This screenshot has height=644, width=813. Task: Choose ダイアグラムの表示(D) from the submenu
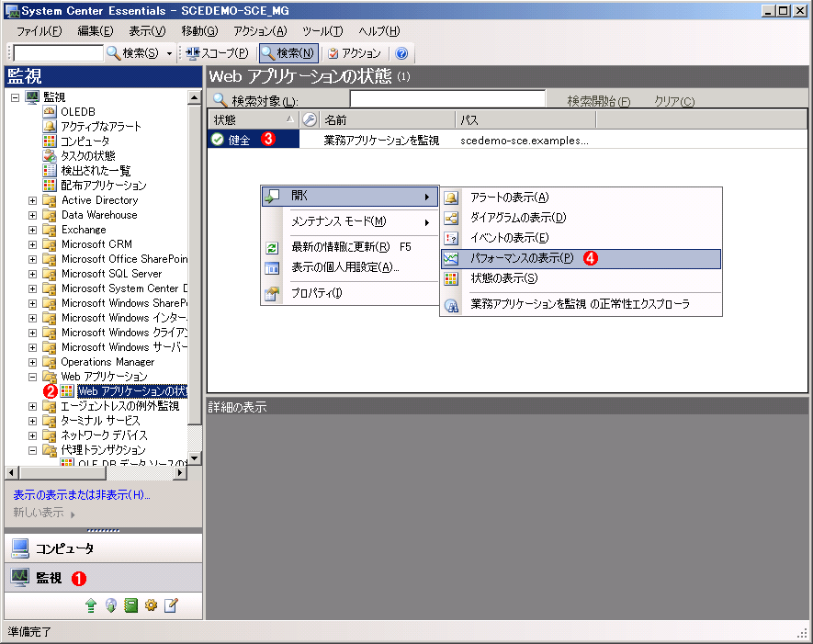pyautogui.click(x=581, y=217)
